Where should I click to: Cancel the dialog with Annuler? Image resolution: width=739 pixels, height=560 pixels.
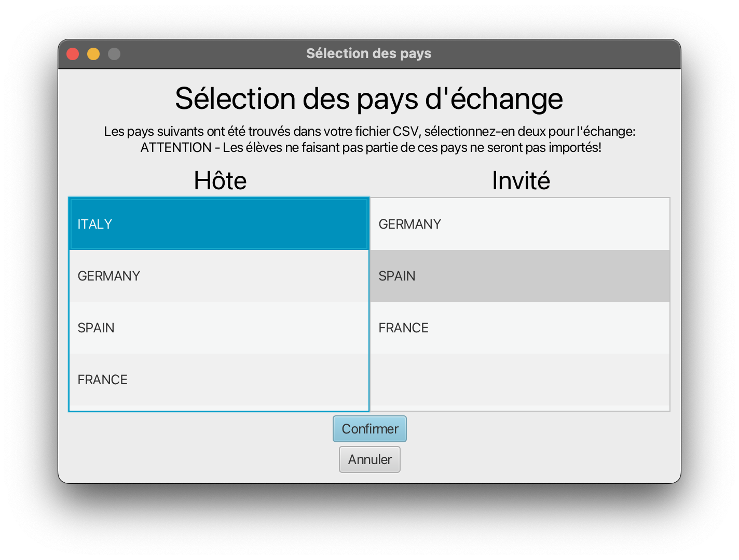coord(369,459)
